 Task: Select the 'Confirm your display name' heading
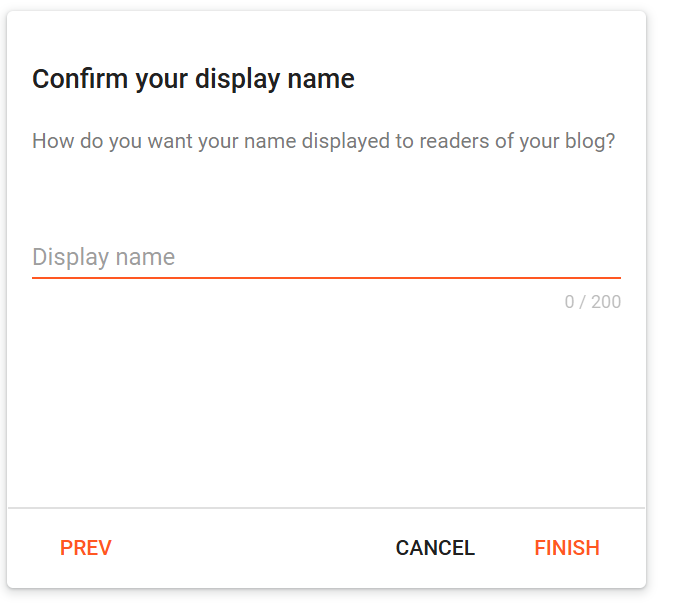click(193, 79)
